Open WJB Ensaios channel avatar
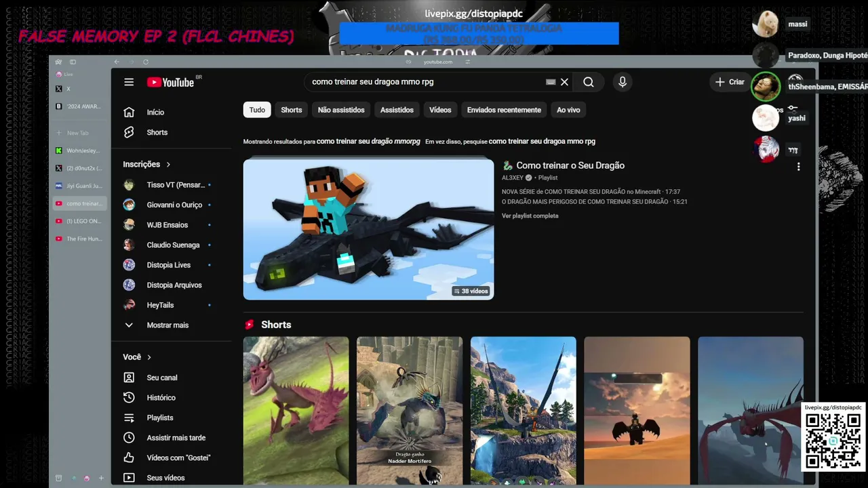The height and width of the screenshot is (488, 868). (x=129, y=225)
